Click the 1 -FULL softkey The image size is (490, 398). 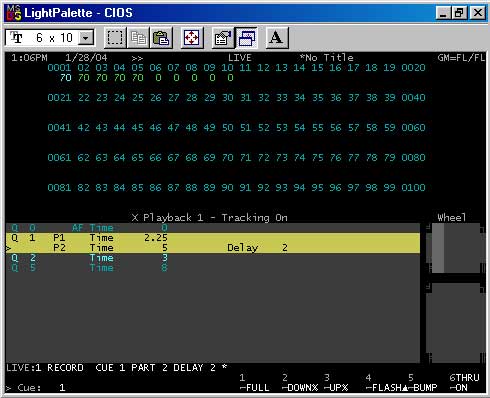tap(254, 383)
